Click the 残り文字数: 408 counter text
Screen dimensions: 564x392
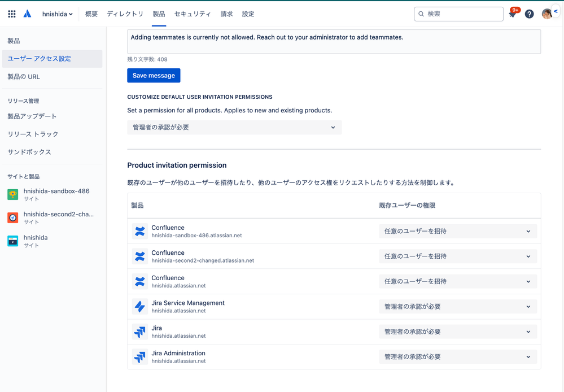click(x=147, y=59)
